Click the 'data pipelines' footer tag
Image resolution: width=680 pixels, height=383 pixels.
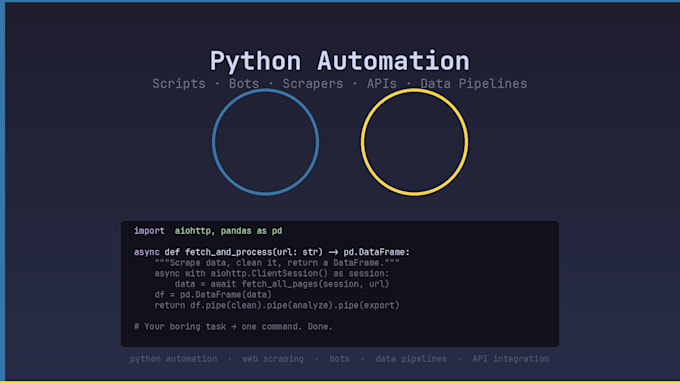click(411, 359)
